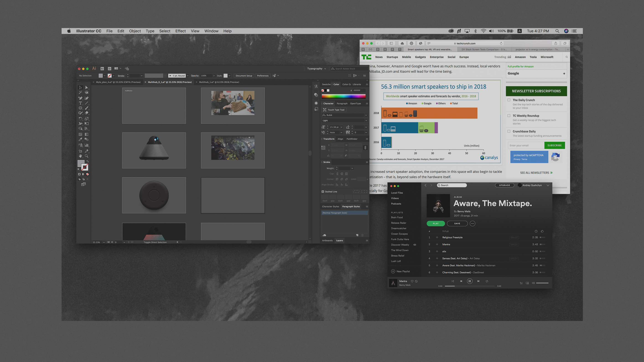Screen dimensions: 644x362
Task: Click the color spectrum bar in Color panel
Action: pyautogui.click(x=343, y=96)
